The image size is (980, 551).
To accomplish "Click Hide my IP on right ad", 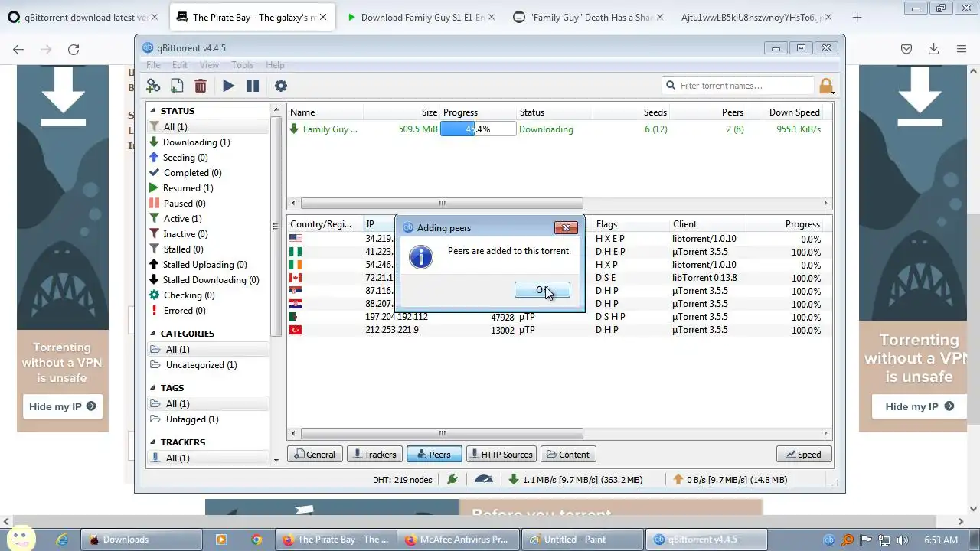I will point(919,406).
